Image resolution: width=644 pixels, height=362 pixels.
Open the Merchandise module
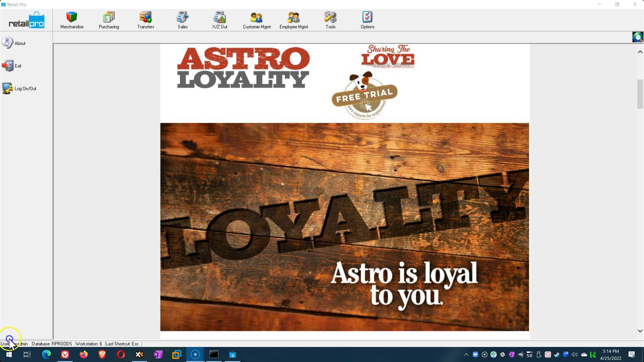[x=71, y=19]
